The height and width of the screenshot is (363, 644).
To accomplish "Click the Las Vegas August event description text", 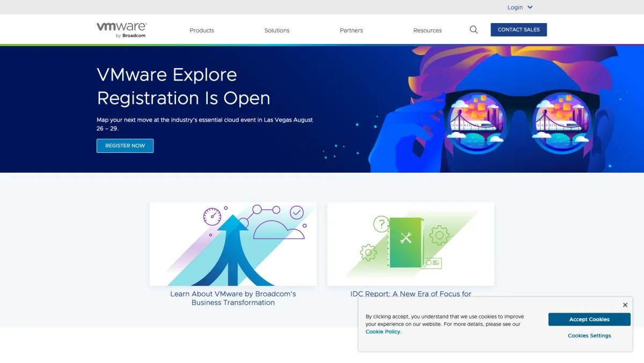I will (x=204, y=124).
